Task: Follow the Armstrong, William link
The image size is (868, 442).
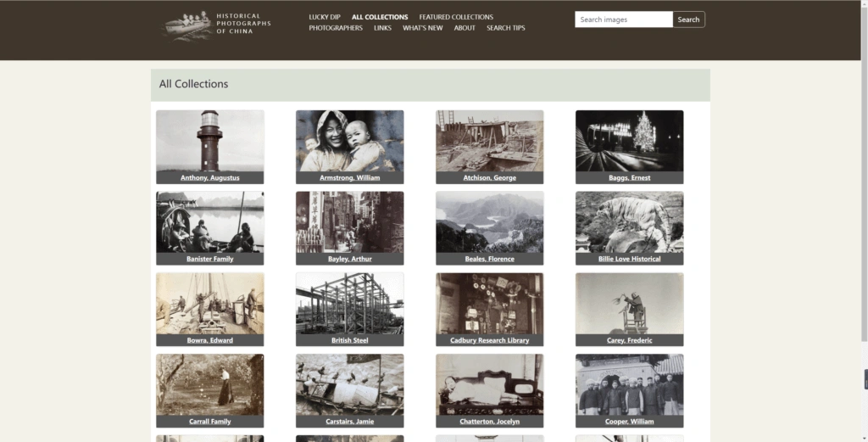Action: pyautogui.click(x=350, y=178)
